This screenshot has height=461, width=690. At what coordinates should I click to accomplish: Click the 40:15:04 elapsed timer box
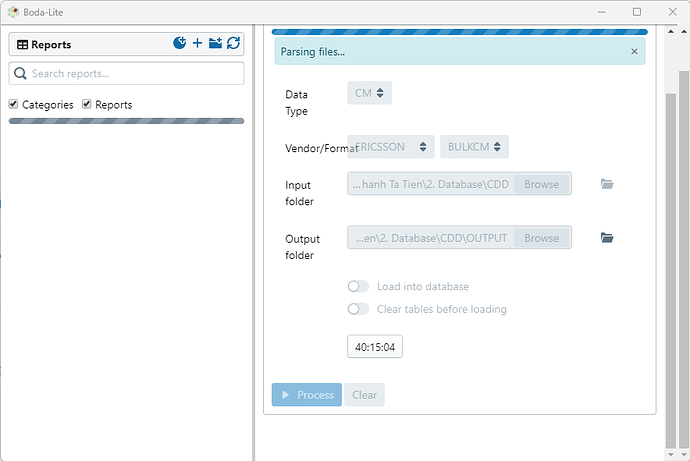[x=375, y=347]
